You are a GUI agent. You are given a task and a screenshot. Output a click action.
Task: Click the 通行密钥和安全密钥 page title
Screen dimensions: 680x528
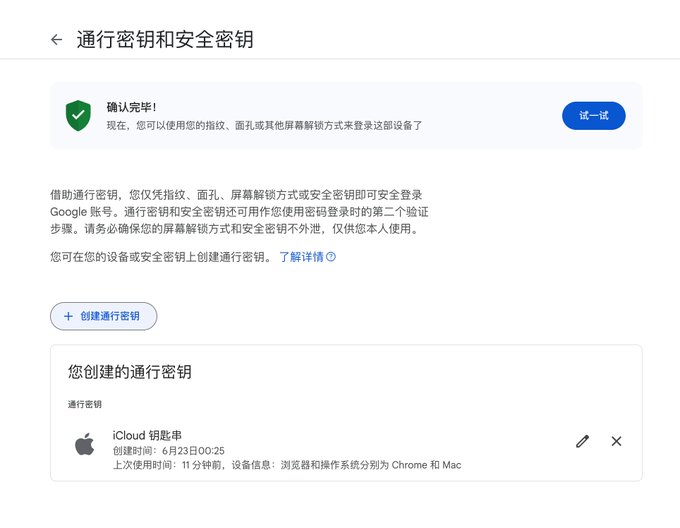coord(165,39)
